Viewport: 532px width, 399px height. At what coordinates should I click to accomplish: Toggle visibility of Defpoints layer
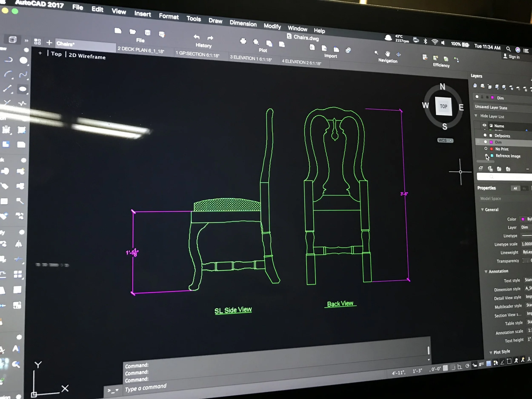click(x=485, y=135)
